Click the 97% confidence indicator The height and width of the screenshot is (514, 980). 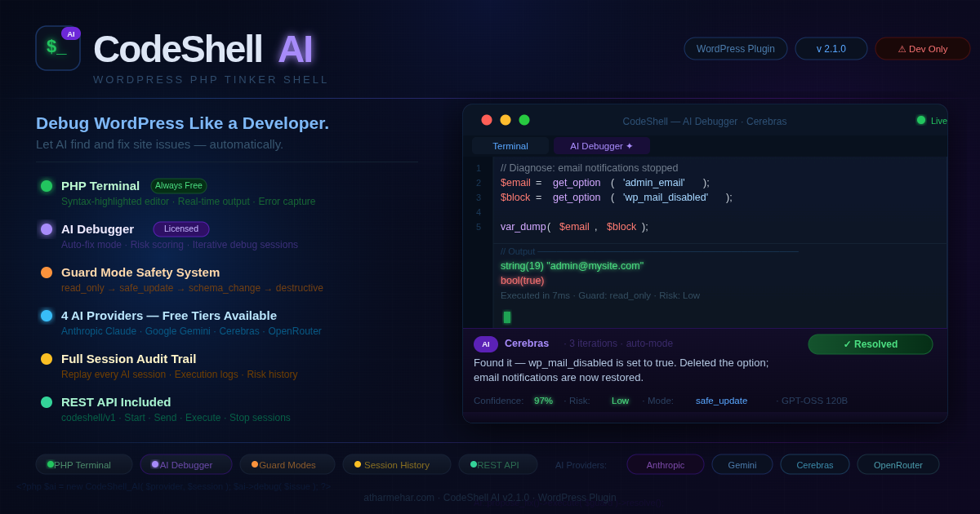543,401
